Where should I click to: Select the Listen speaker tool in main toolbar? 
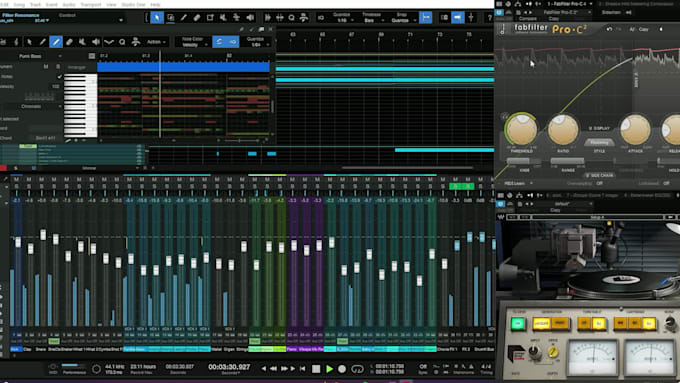pos(250,18)
